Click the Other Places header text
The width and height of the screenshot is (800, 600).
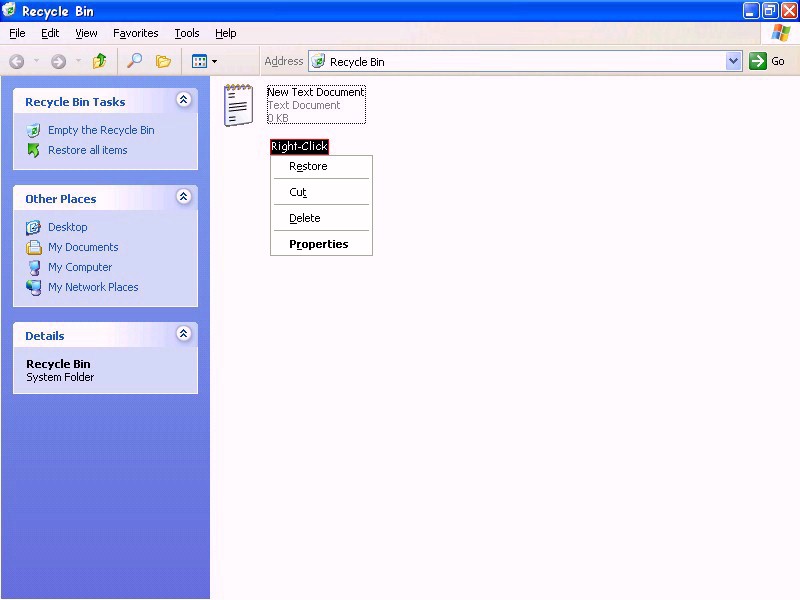point(61,199)
